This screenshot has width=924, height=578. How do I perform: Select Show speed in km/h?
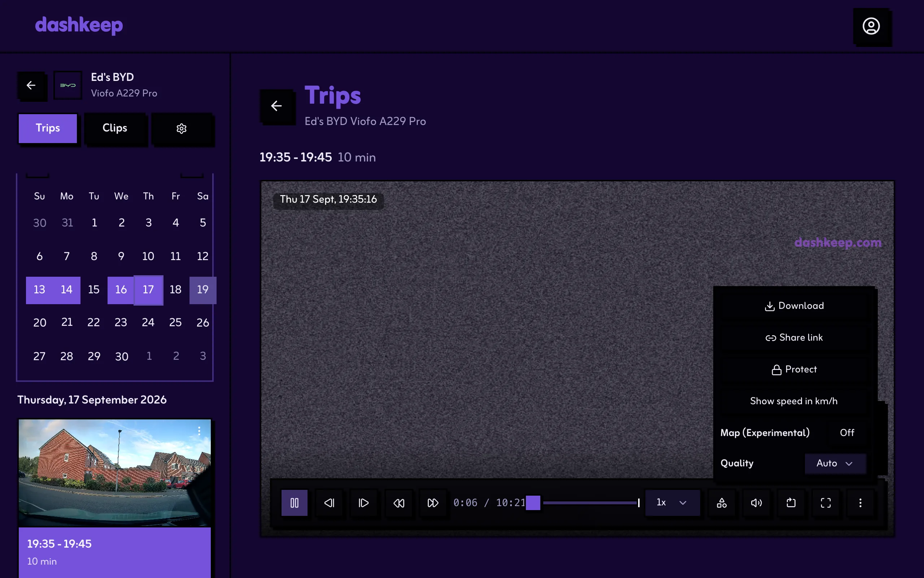(794, 401)
